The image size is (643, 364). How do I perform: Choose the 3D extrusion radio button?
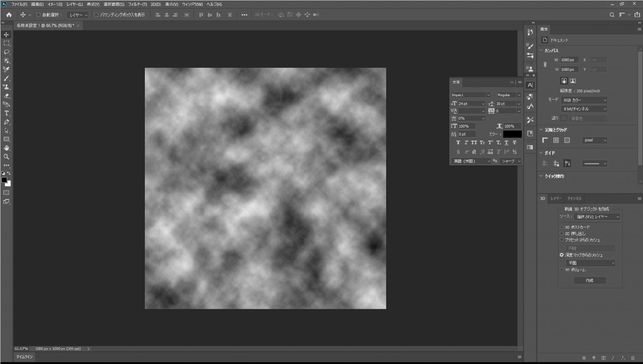click(x=561, y=233)
